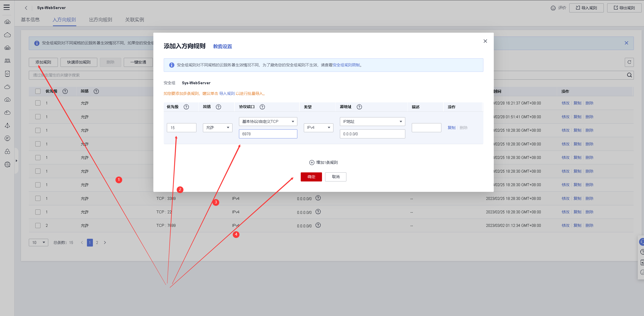Viewport: 644px width, 316px height.
Task: Click the plus icon for 增加1条规则
Action: [312, 163]
